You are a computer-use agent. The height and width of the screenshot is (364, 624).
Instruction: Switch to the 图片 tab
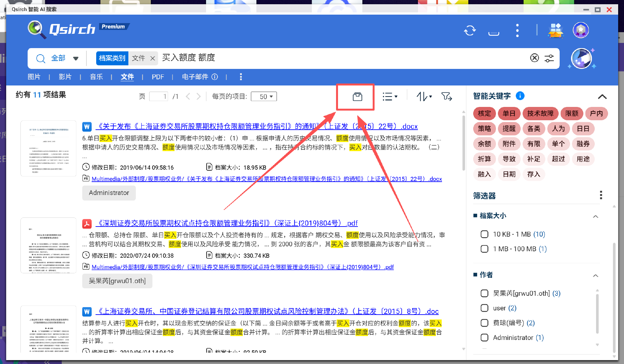point(34,77)
